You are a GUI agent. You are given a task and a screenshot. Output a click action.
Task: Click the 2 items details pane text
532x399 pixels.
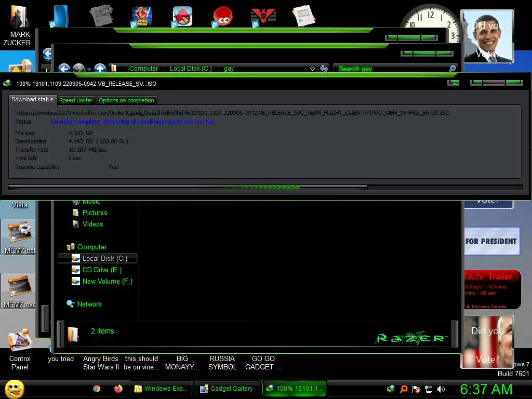coord(102,331)
